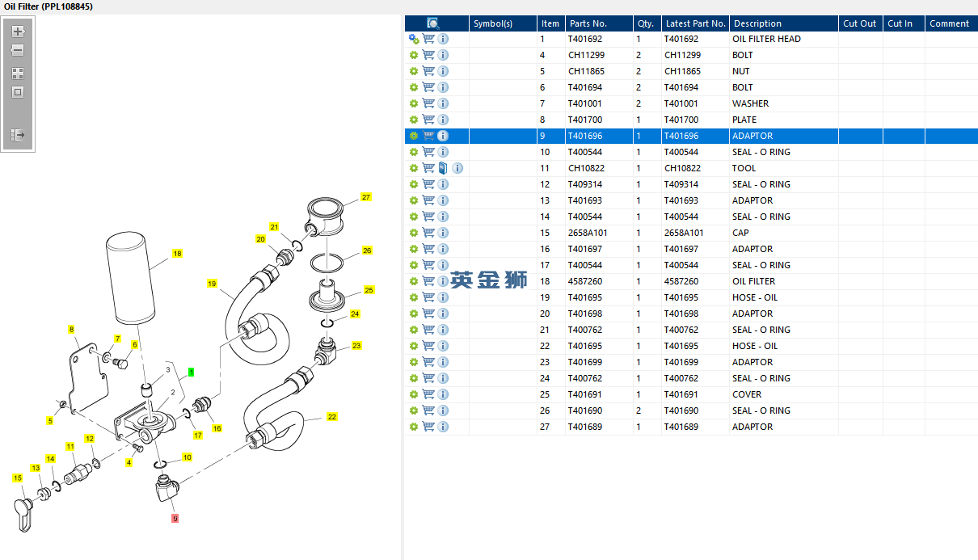978x560 pixels.
Task: Click the Latest Part No. column header
Action: pyautogui.click(x=696, y=23)
